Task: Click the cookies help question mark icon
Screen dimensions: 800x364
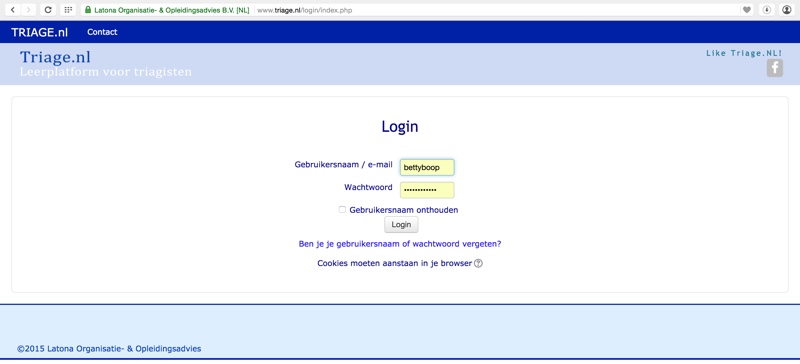Action: [x=478, y=263]
